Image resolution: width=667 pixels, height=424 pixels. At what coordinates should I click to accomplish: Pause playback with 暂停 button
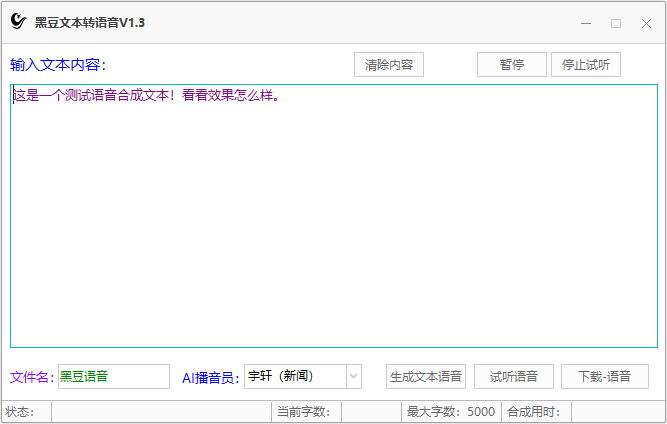(512, 65)
